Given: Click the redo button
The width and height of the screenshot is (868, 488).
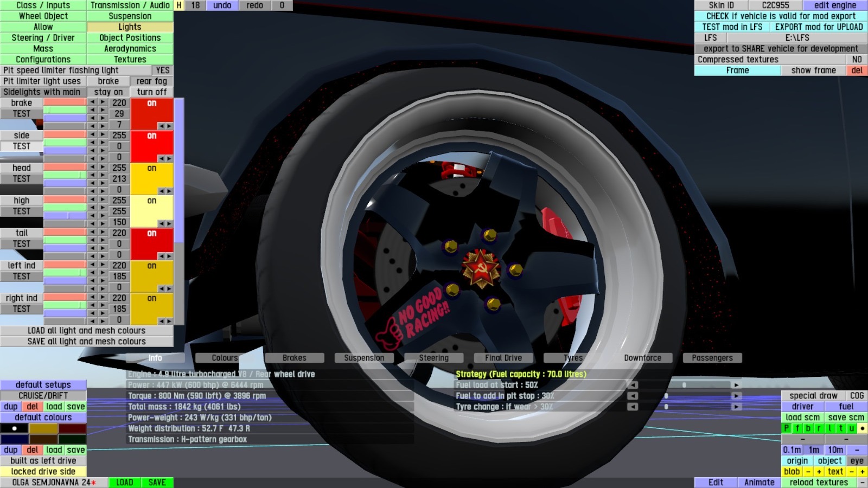Looking at the screenshot, I should click(255, 5).
